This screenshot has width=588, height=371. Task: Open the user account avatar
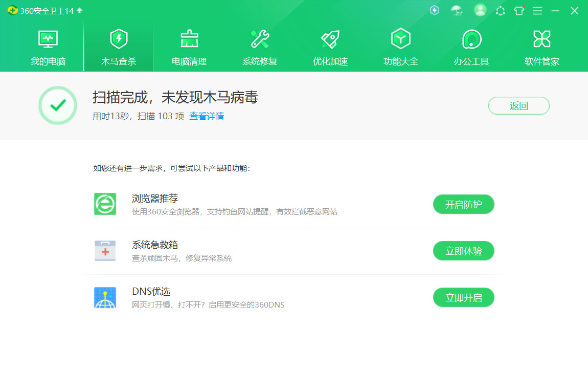(x=480, y=10)
